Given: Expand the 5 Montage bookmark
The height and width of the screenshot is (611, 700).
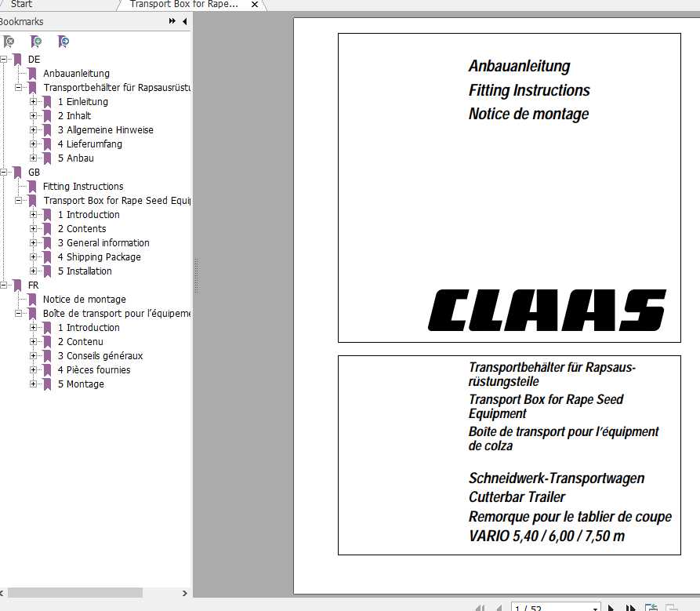Looking at the screenshot, I should [x=33, y=384].
